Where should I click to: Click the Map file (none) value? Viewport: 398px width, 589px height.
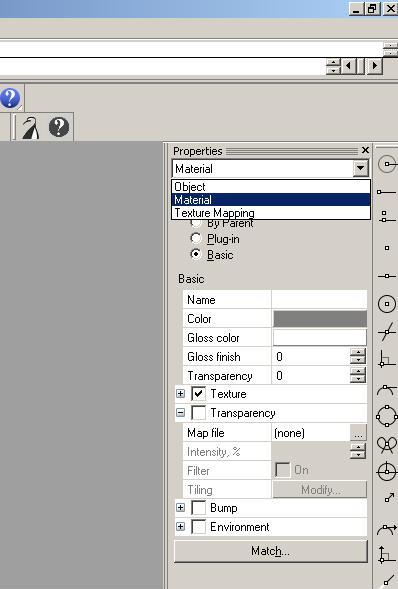click(x=311, y=433)
